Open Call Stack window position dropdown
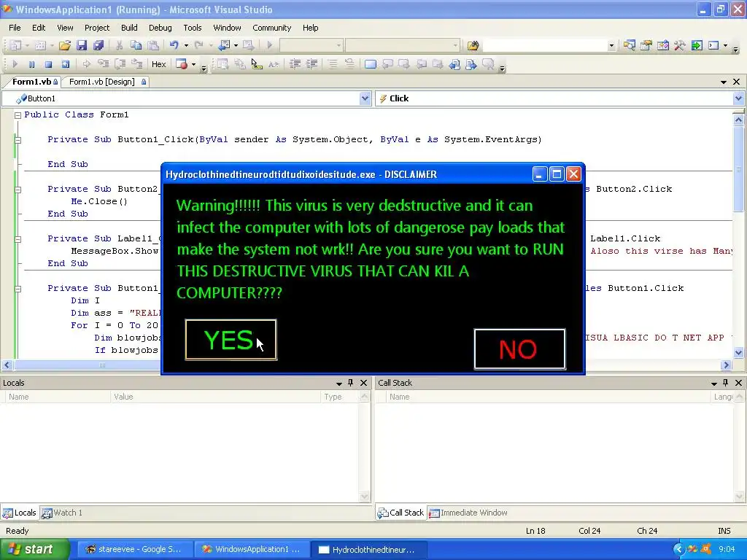Viewport: 747px width, 560px height. pyautogui.click(x=713, y=384)
